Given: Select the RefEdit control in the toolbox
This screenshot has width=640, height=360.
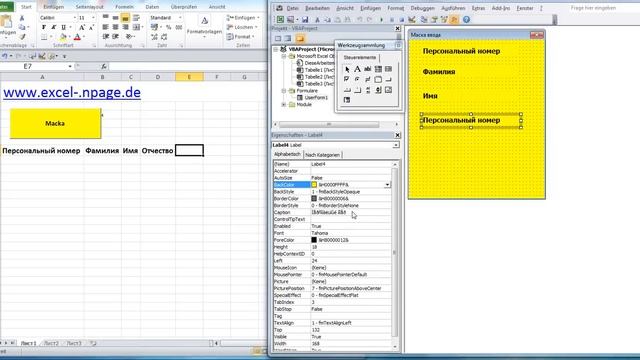Looking at the screenshot, I should 347,100.
